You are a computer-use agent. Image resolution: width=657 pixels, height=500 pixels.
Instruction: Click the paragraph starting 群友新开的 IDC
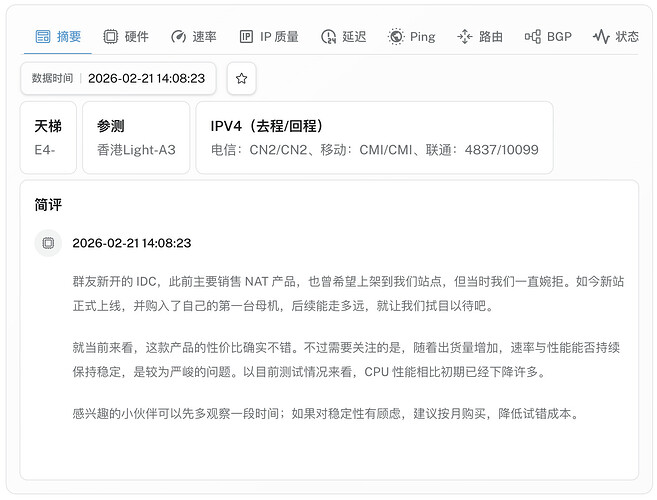pos(349,293)
